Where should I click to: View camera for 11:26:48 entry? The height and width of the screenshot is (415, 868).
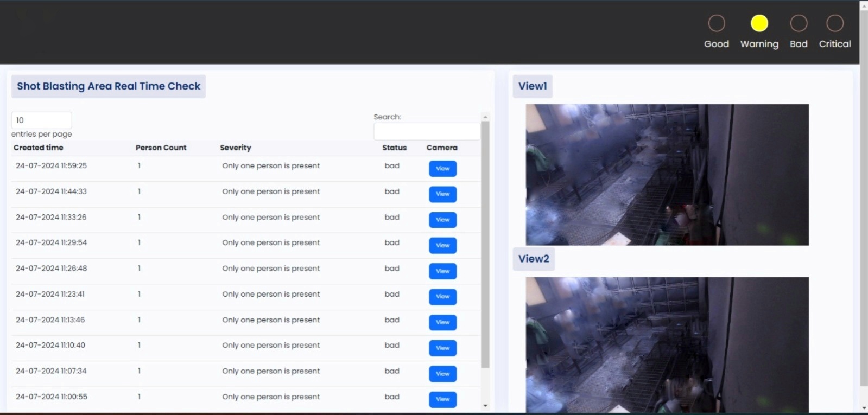442,271
